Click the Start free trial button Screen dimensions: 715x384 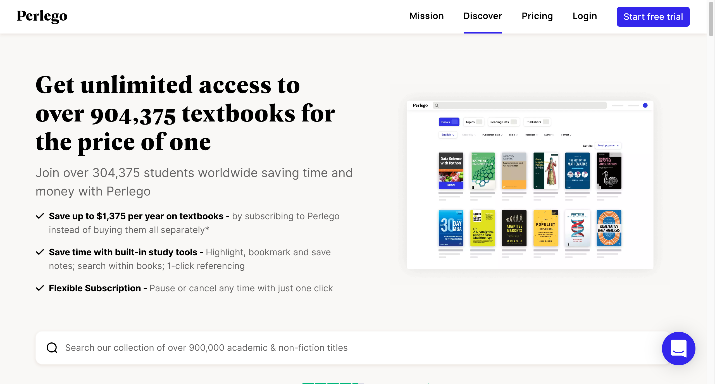pyautogui.click(x=653, y=17)
